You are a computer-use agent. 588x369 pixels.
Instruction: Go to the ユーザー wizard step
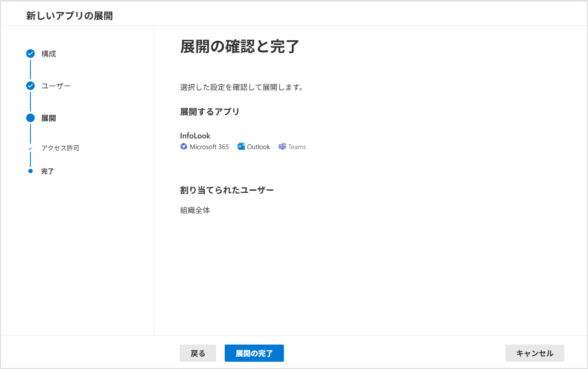coord(56,86)
